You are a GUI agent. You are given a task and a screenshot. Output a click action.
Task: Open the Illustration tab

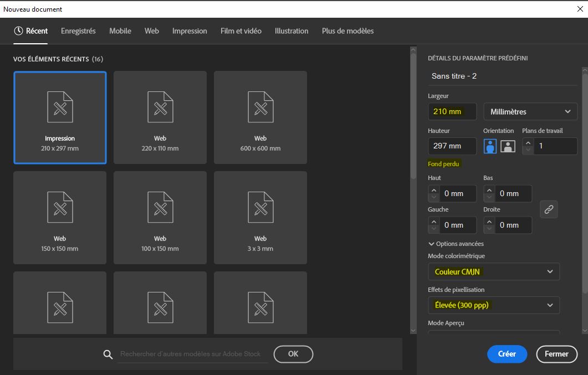pyautogui.click(x=292, y=31)
